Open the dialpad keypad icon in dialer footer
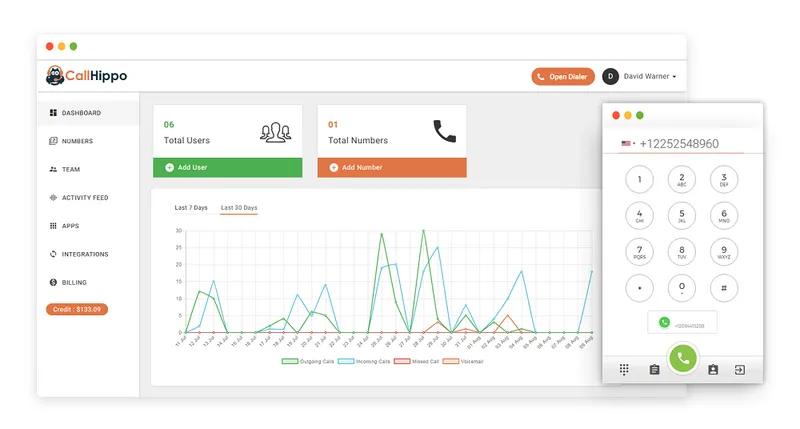The height and width of the screenshot is (429, 800). point(623,369)
